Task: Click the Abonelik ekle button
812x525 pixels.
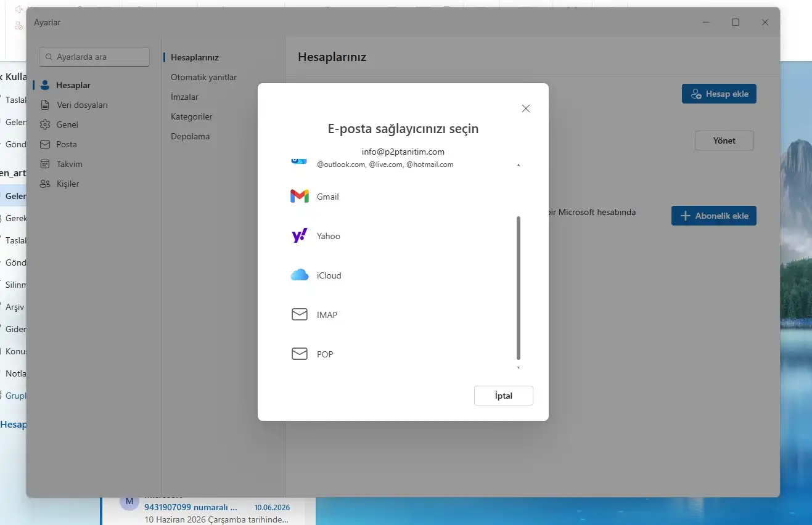Action: tap(714, 216)
